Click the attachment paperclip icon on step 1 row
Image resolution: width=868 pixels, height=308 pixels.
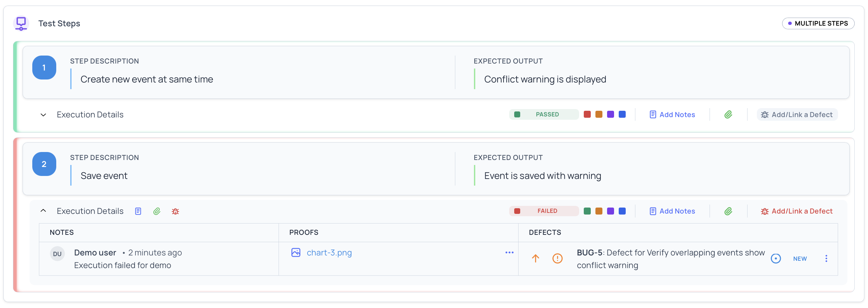pos(729,114)
